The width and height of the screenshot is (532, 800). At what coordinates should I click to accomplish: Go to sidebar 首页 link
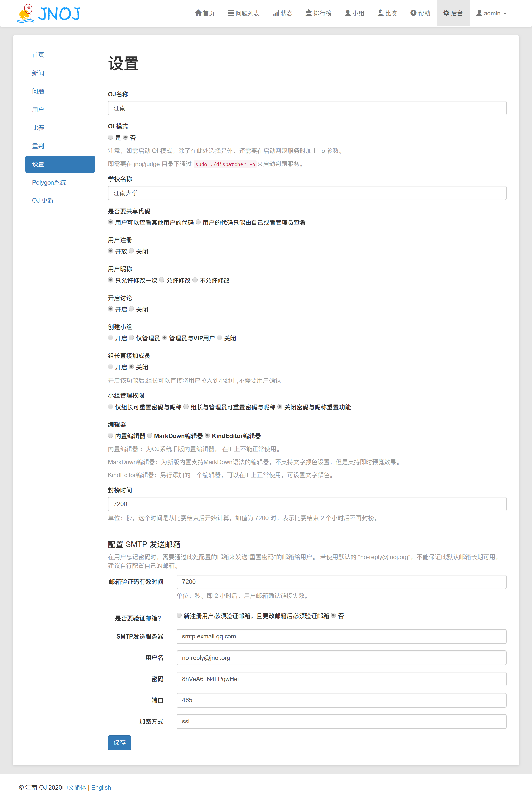(38, 55)
